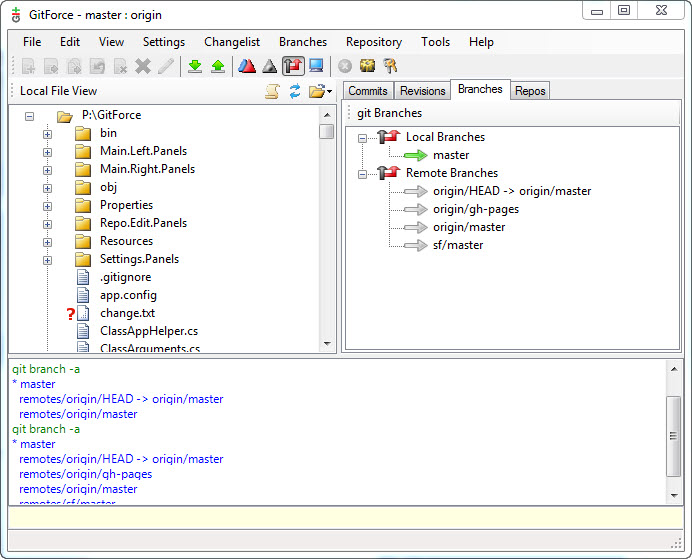Click the grayed-out pencil edit icon
The height and width of the screenshot is (559, 692).
166,66
